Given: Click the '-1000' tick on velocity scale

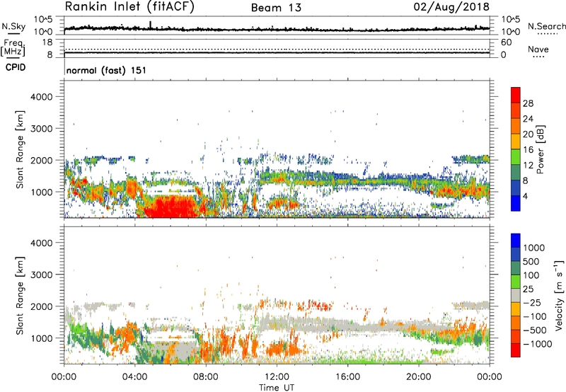Looking at the screenshot, I should (537, 344).
